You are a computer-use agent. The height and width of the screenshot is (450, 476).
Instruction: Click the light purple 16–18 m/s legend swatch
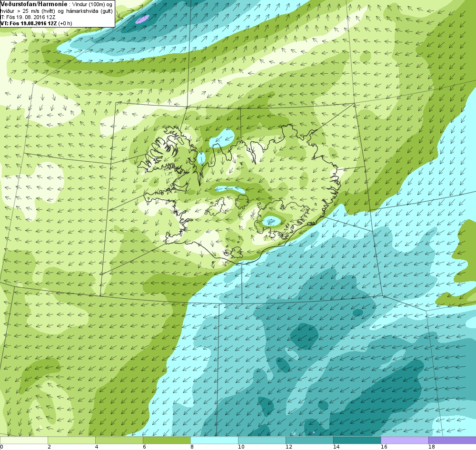click(x=405, y=440)
